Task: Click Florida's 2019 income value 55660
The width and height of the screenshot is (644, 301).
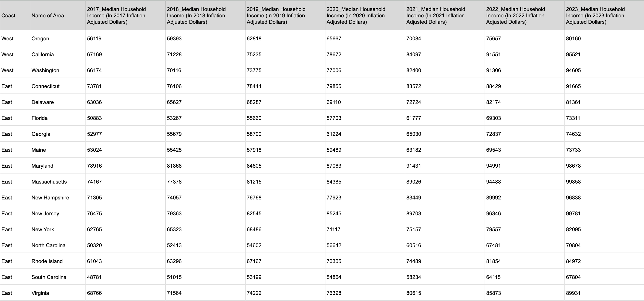Action: click(x=254, y=118)
